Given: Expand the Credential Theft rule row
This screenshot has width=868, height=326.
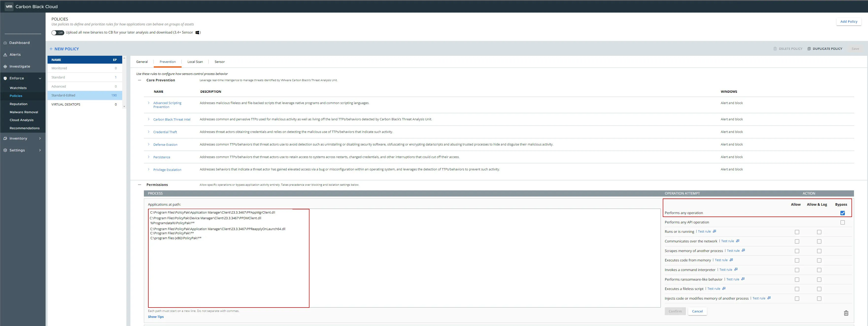Looking at the screenshot, I should coord(149,132).
